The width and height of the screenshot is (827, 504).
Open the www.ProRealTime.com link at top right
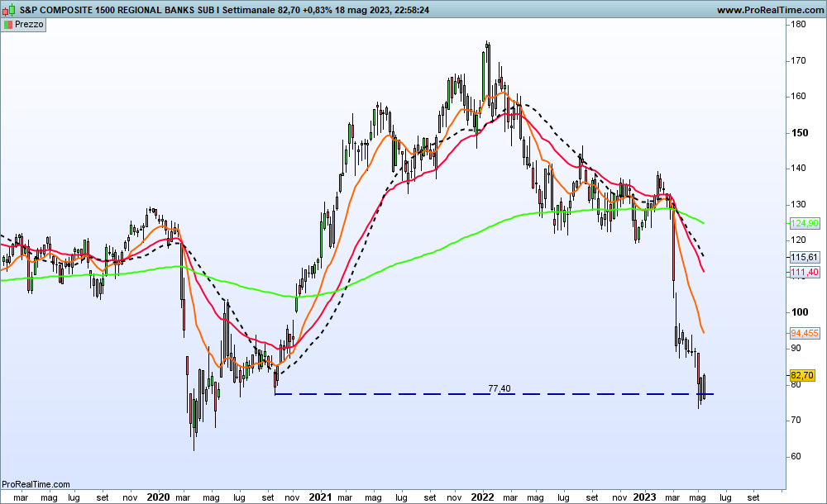coord(770,10)
